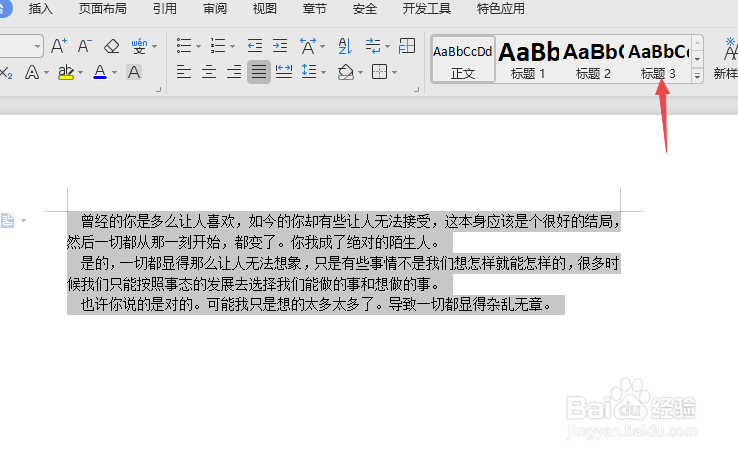Expand highlight color dropdown arrow
The height and width of the screenshot is (457, 738).
tap(80, 73)
